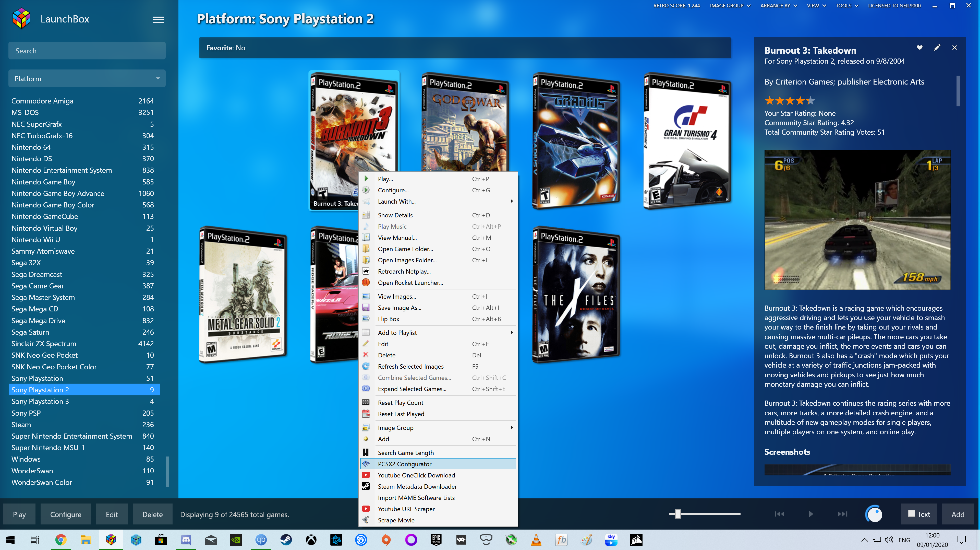This screenshot has height=550, width=980.
Task: Favorite Burnout 3 with the heart icon
Action: (x=919, y=48)
